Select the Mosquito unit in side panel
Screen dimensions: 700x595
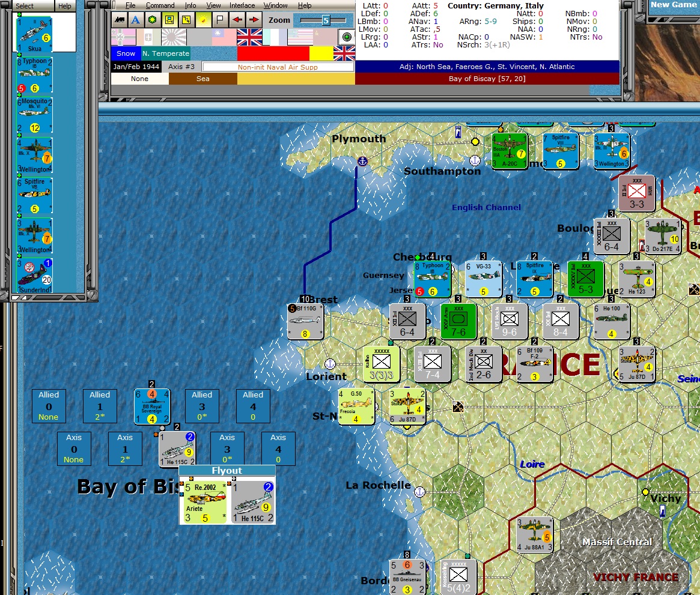point(34,115)
